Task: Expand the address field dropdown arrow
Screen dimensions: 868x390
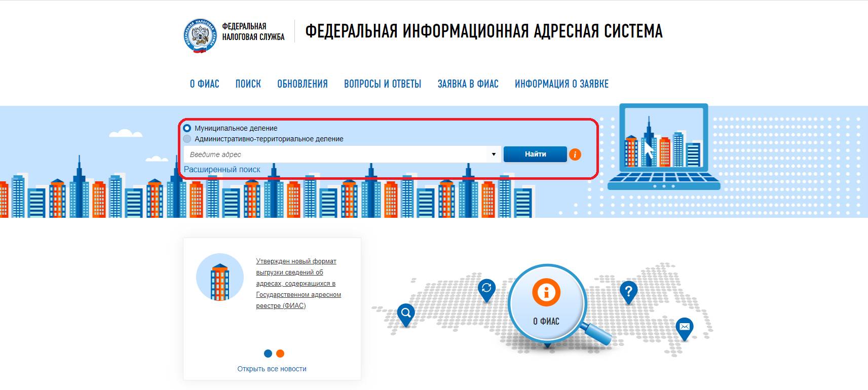Action: (494, 154)
